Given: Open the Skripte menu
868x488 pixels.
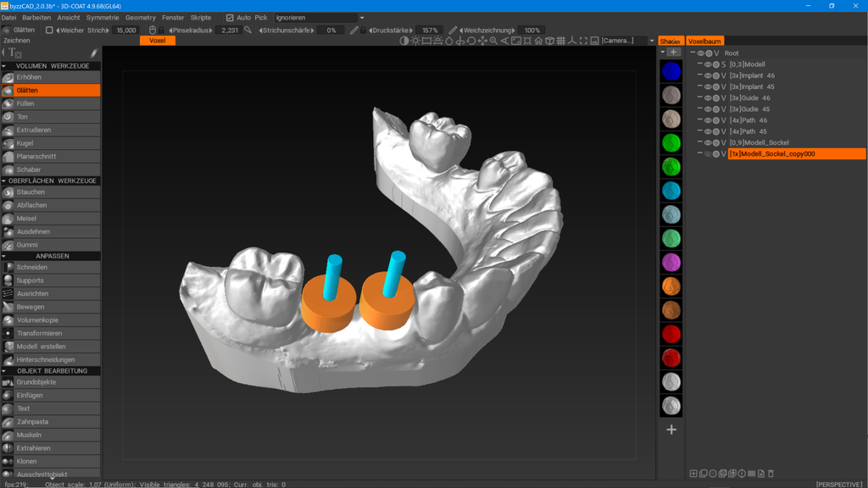Looking at the screenshot, I should (201, 18).
